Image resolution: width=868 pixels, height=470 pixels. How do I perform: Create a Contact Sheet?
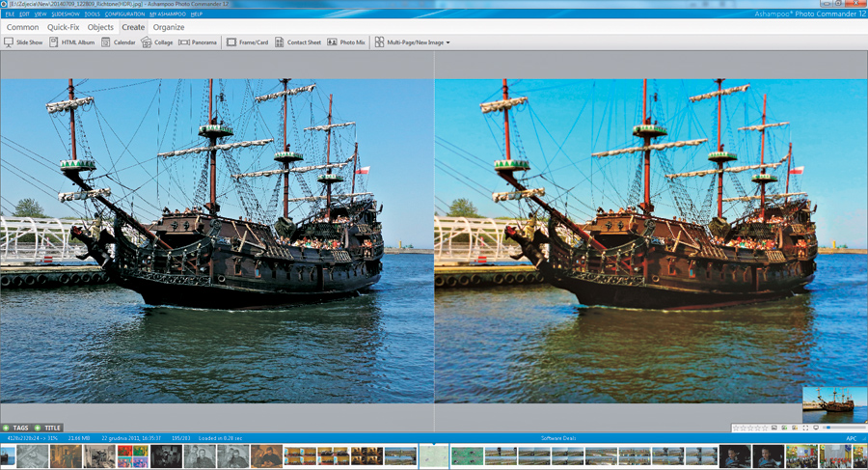(x=297, y=42)
